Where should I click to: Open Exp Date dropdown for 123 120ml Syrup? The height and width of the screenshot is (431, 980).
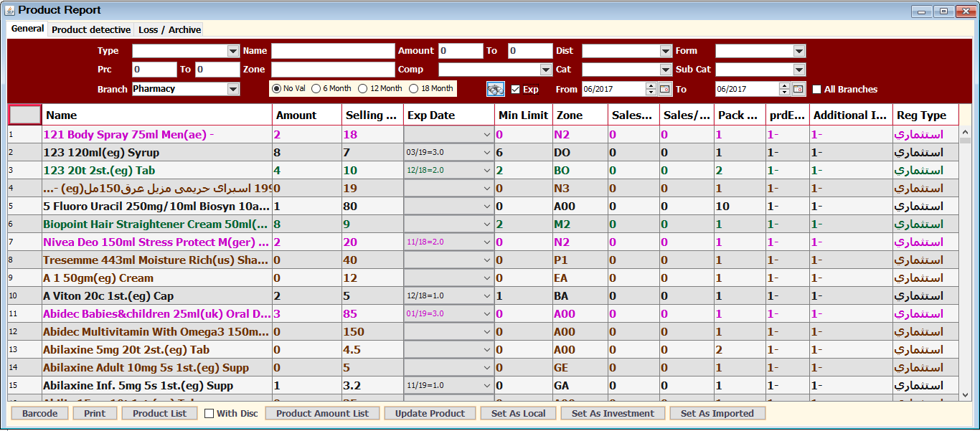click(486, 153)
